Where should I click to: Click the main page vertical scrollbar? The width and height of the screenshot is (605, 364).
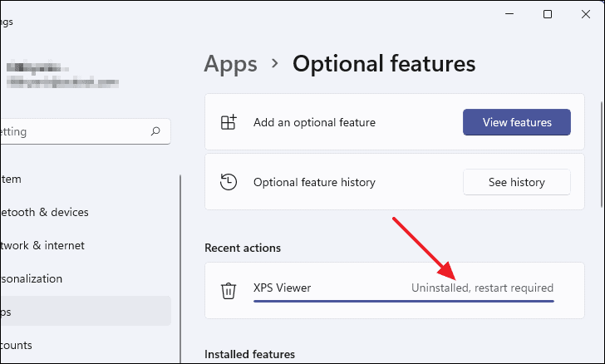(602, 154)
